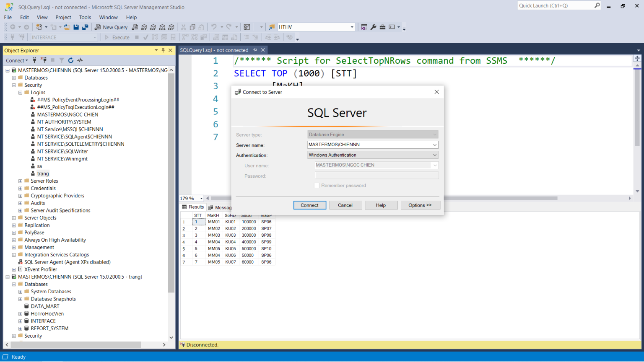
Task: Expand the Server Roles node
Action: click(x=20, y=181)
